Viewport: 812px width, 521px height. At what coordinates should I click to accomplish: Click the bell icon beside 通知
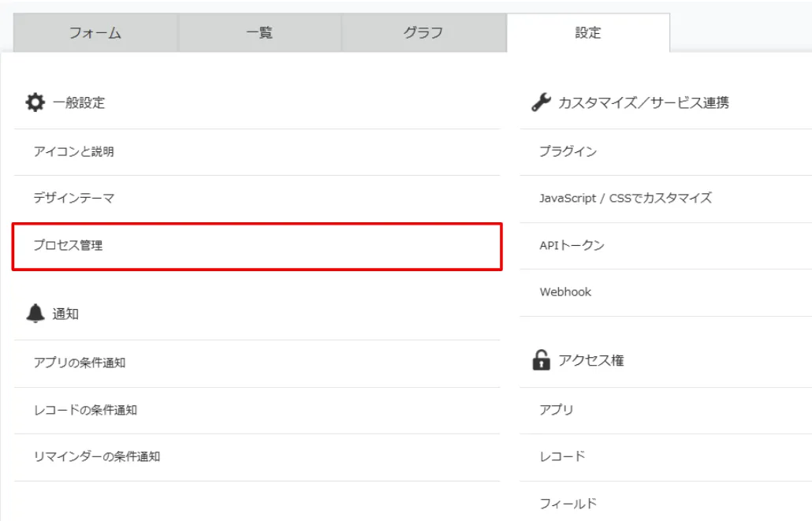[34, 314]
